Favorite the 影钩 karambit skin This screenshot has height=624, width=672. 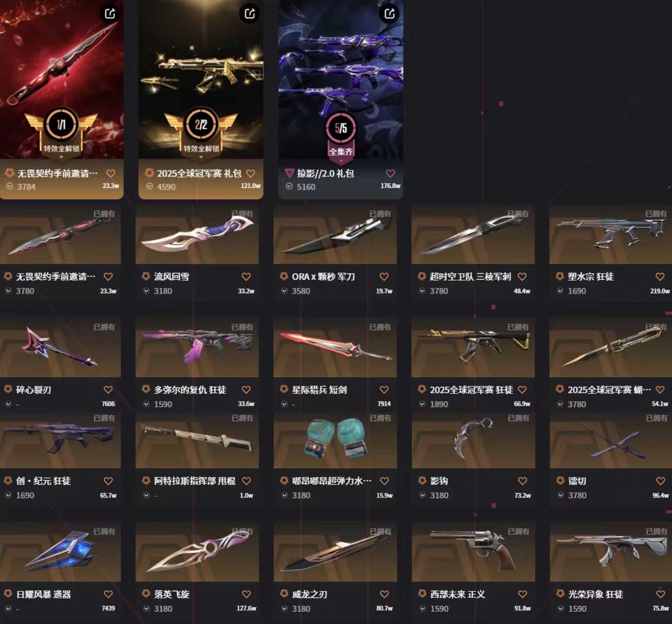coord(522,482)
